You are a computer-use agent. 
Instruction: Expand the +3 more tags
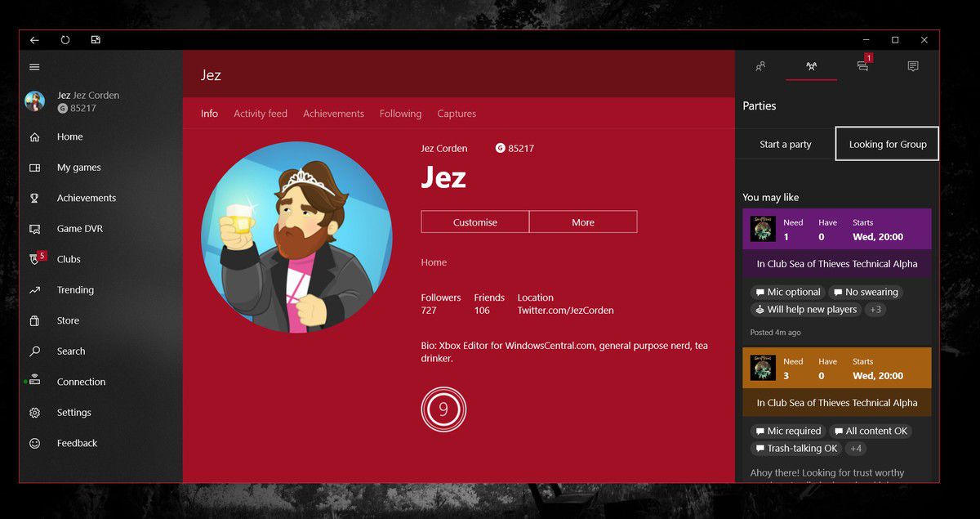[x=875, y=310]
